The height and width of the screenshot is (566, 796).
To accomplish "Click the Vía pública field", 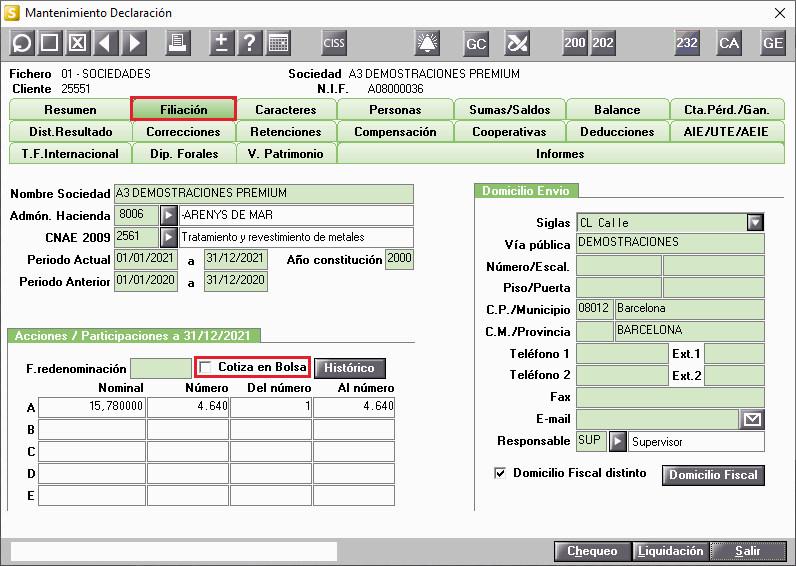I will [x=670, y=244].
